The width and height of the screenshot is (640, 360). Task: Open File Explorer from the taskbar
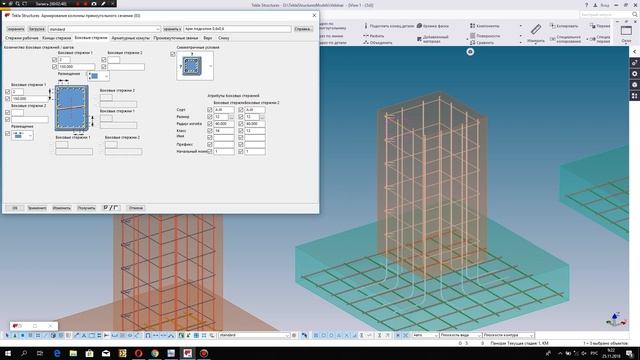[73, 353]
